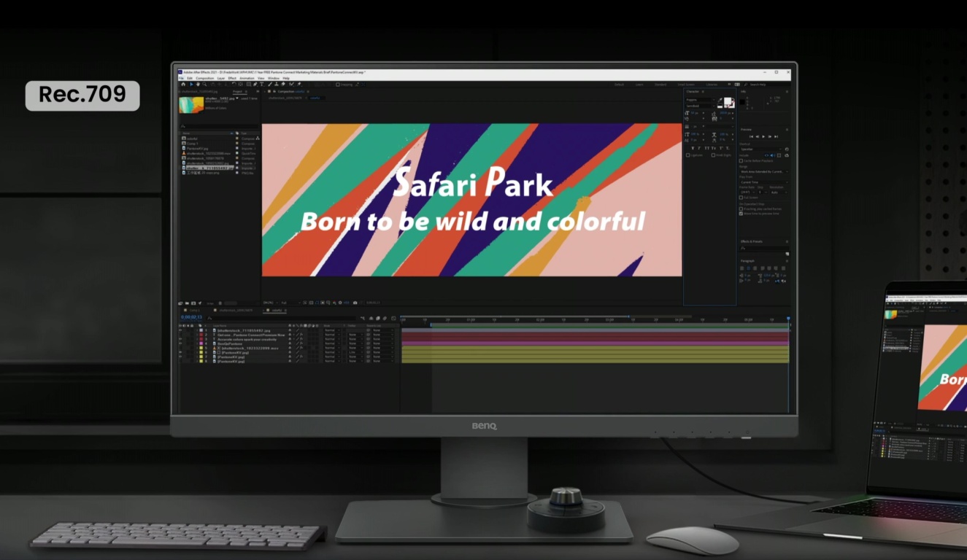Hide layer 1 with its eye icon
The image size is (967, 560).
point(180,330)
